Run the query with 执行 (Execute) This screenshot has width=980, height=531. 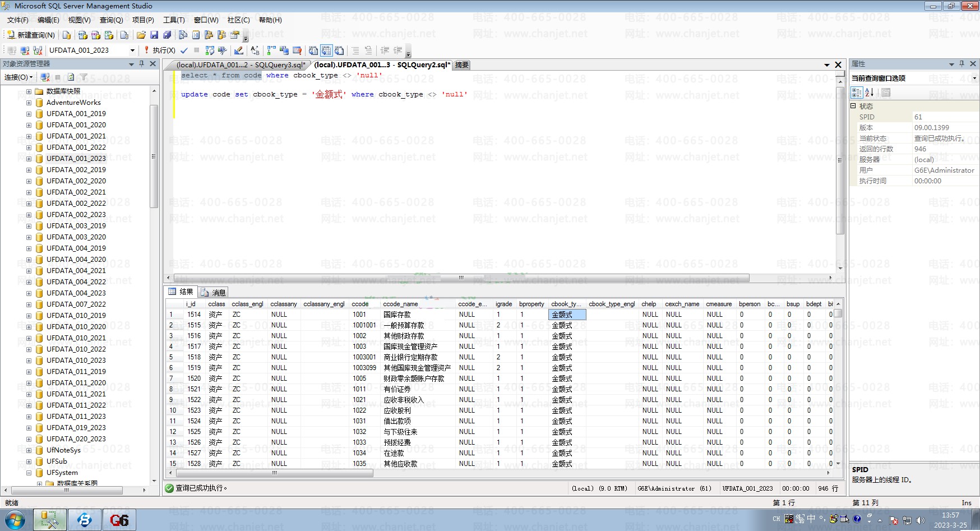[159, 50]
